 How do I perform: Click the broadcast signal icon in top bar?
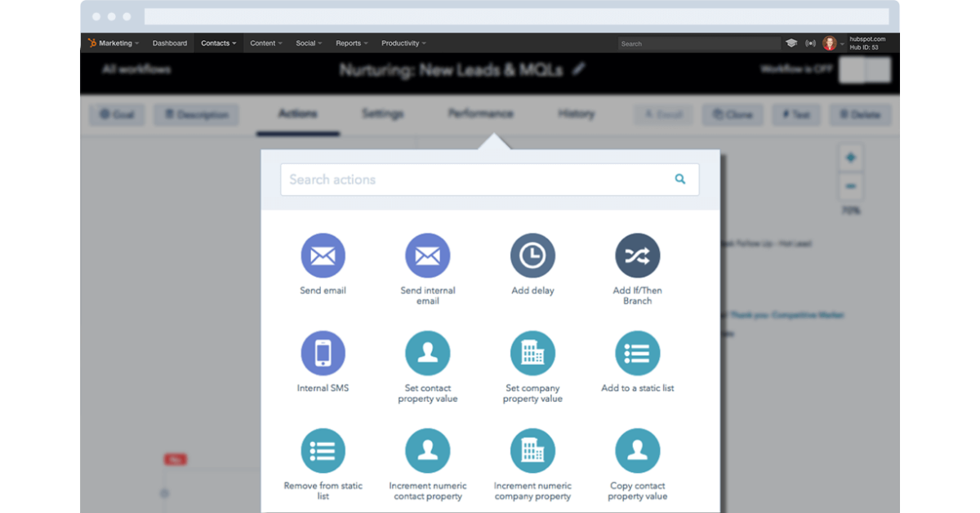point(810,43)
